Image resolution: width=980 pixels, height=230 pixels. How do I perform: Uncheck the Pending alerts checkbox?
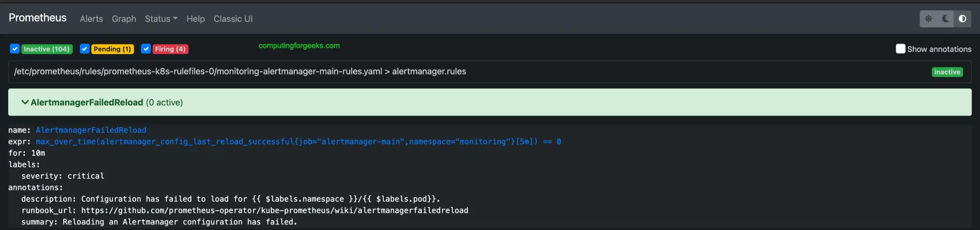pos(85,49)
